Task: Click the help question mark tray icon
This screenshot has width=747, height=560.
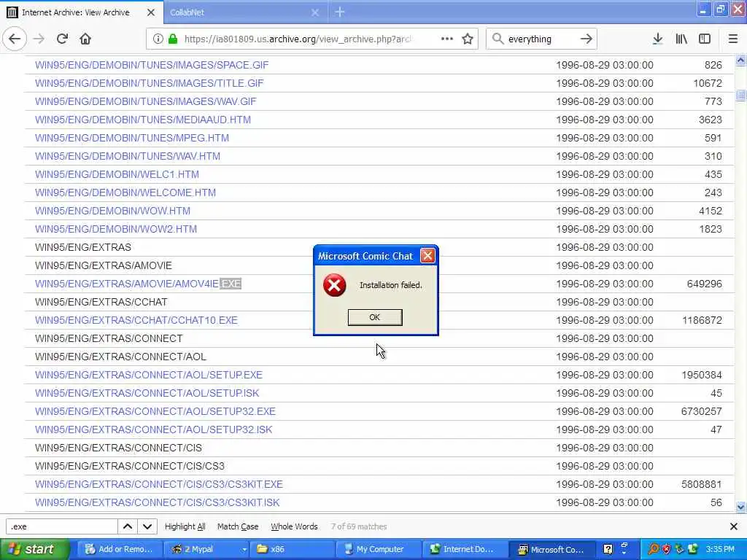Action: click(608, 549)
